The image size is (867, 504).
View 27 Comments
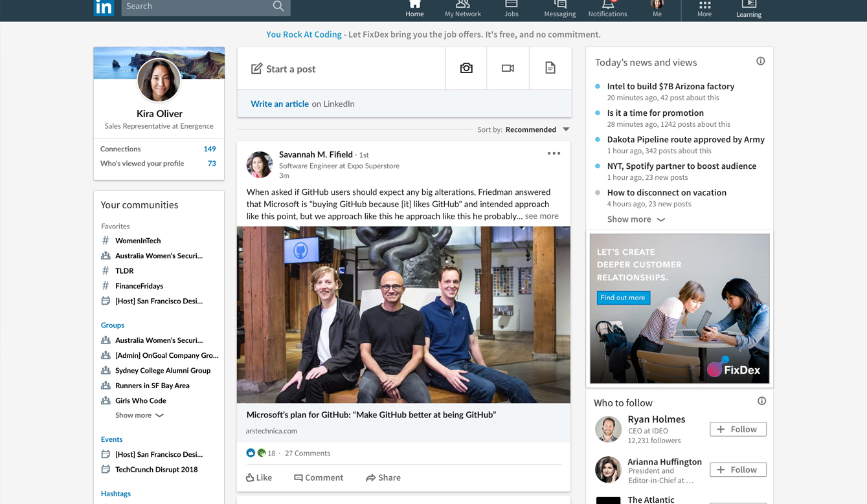click(x=308, y=453)
